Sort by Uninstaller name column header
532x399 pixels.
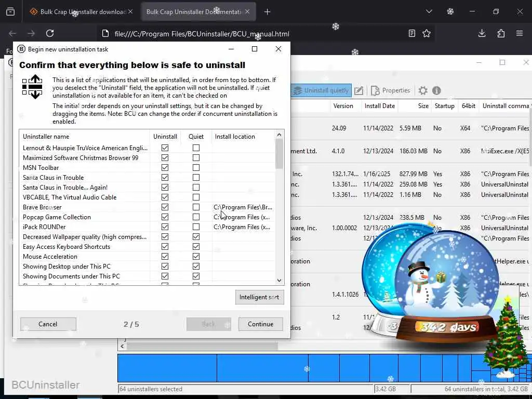click(x=84, y=137)
